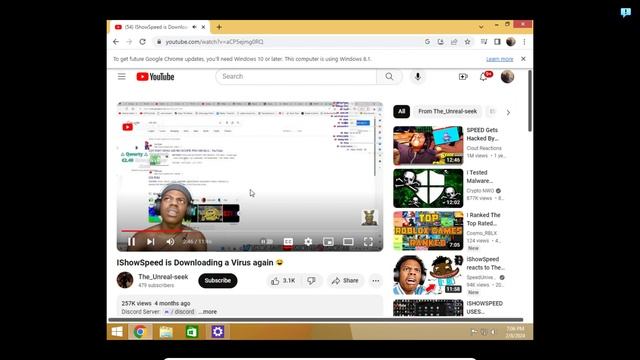Click Learn more in update banner
This screenshot has width=640, height=360.
(500, 59)
